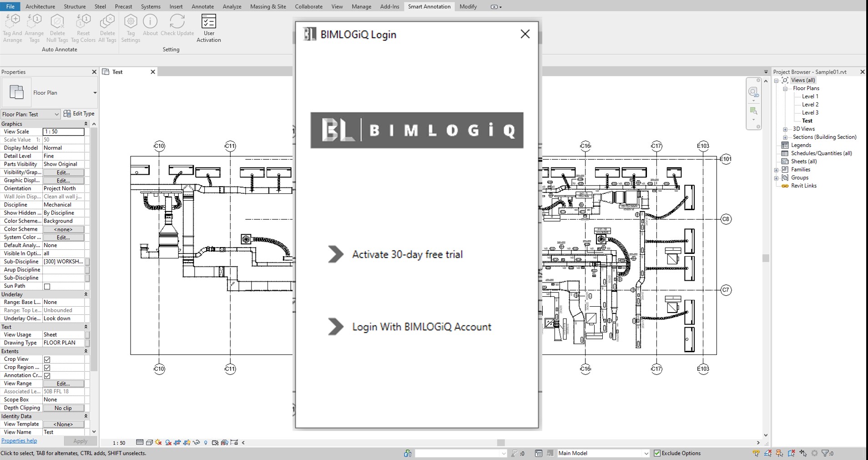Image resolution: width=868 pixels, height=460 pixels.
Task: Collapse the Underlay properties section
Action: click(x=86, y=294)
